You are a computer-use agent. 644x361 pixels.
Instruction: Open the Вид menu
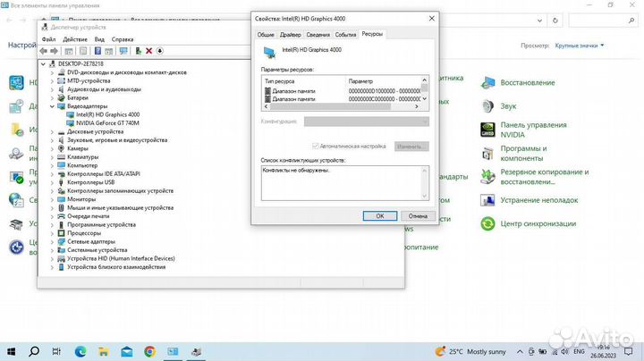point(99,39)
